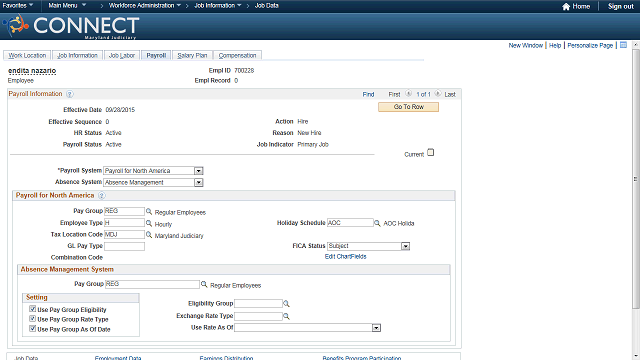Switch to Salary Plan tab

(x=192, y=56)
